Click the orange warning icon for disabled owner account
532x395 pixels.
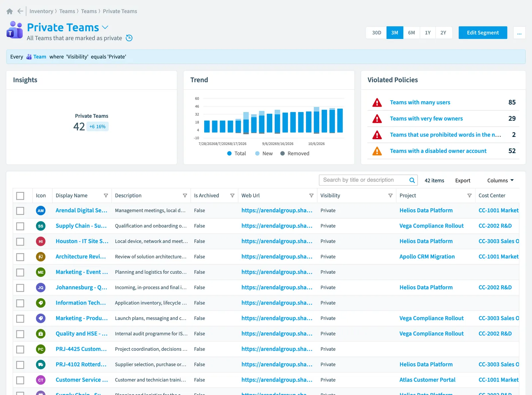pyautogui.click(x=377, y=151)
